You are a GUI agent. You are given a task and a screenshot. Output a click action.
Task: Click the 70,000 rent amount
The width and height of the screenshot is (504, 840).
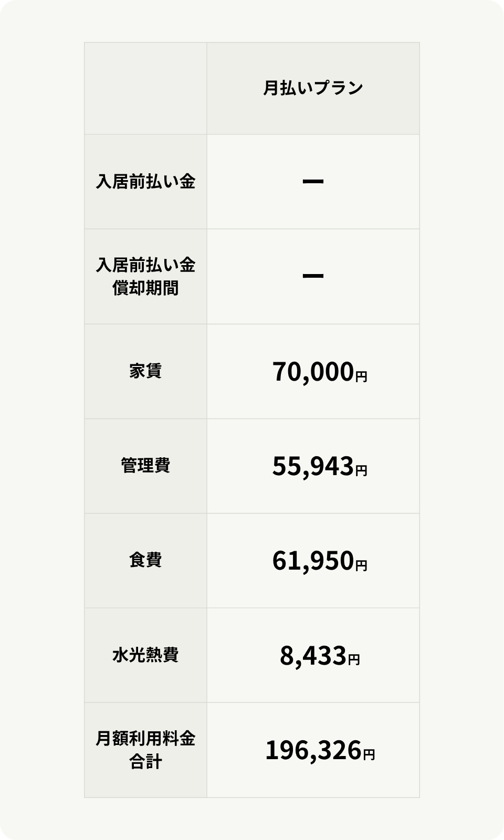click(313, 372)
